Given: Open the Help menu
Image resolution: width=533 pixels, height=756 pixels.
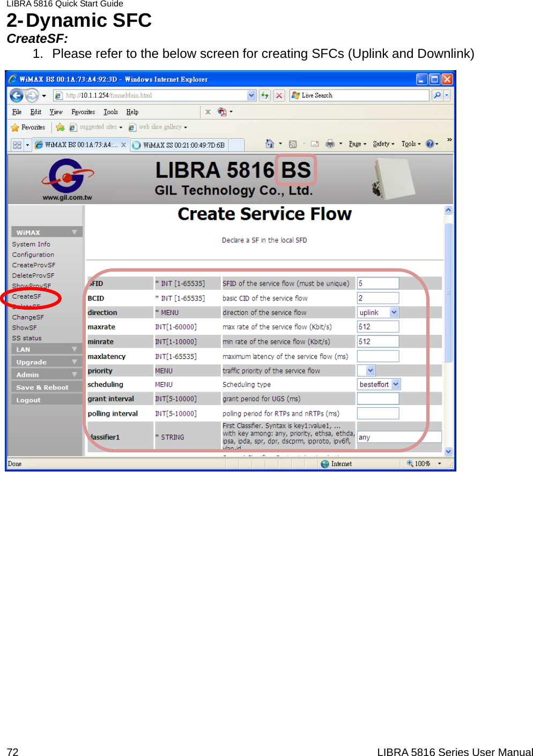Looking at the screenshot, I should point(132,112).
